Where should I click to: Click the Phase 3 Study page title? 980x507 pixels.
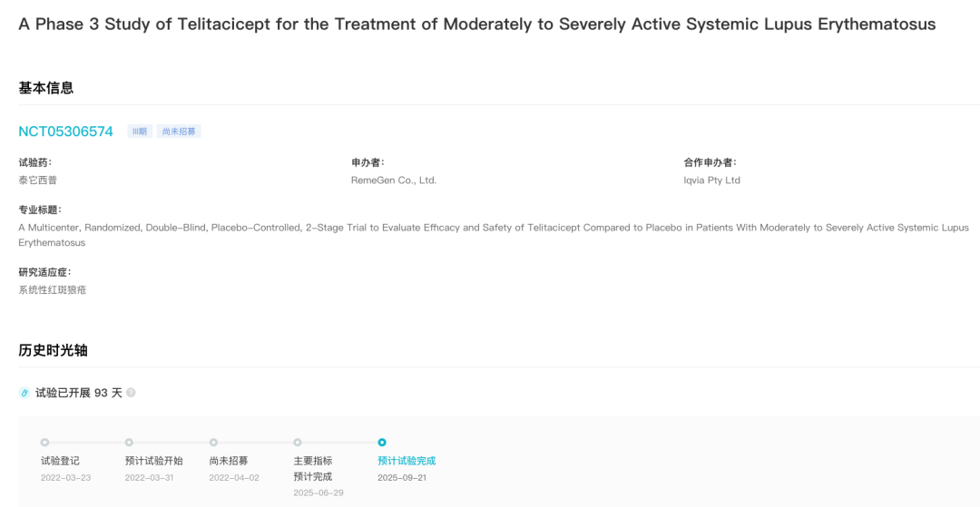(477, 24)
